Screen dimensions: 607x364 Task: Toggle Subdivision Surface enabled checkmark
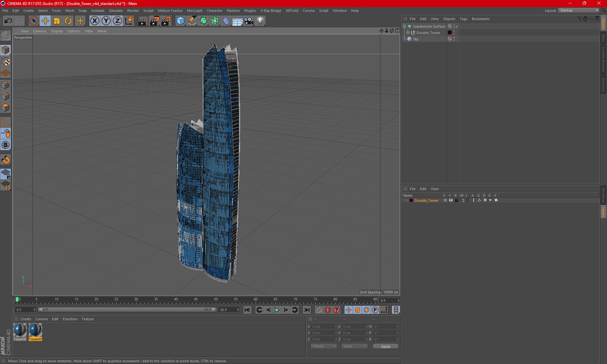coord(457,26)
